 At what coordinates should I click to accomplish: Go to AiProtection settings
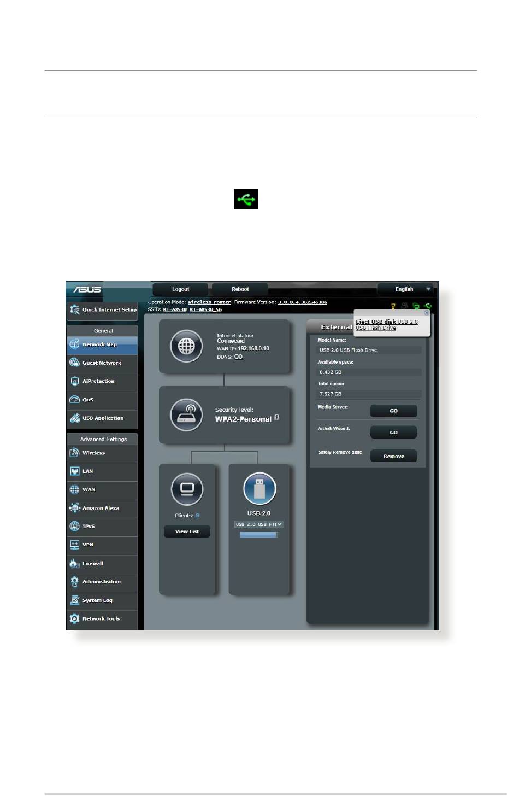[x=102, y=381]
